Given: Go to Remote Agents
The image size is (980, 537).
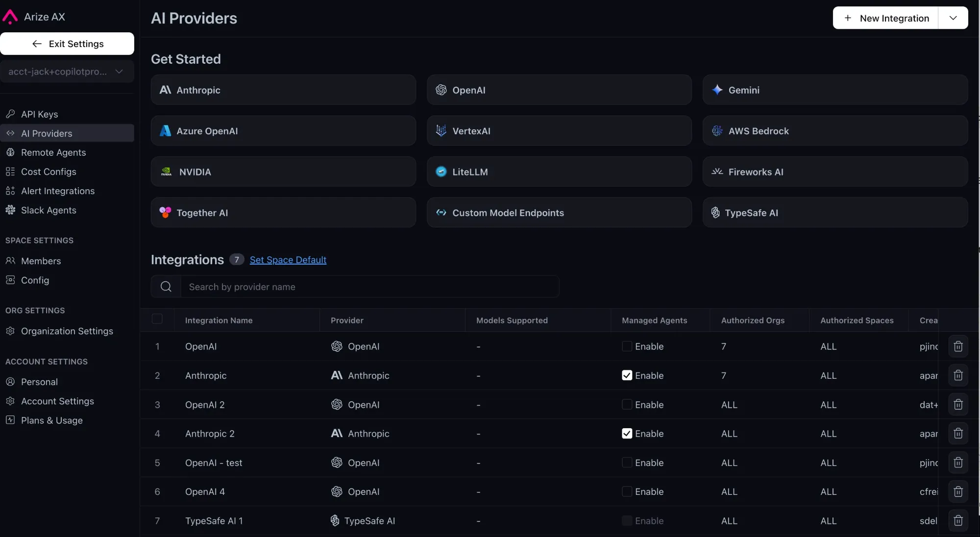Looking at the screenshot, I should [x=67, y=152].
